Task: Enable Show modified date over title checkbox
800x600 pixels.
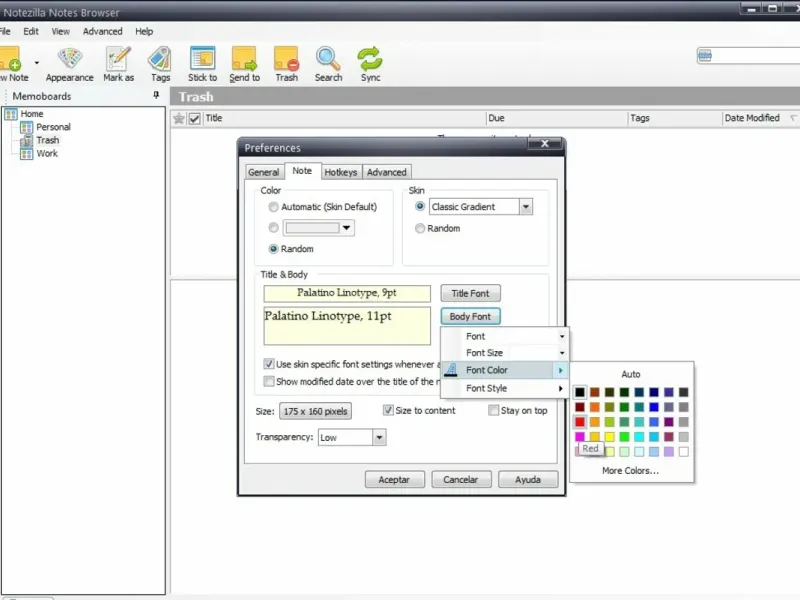Action: pos(269,381)
